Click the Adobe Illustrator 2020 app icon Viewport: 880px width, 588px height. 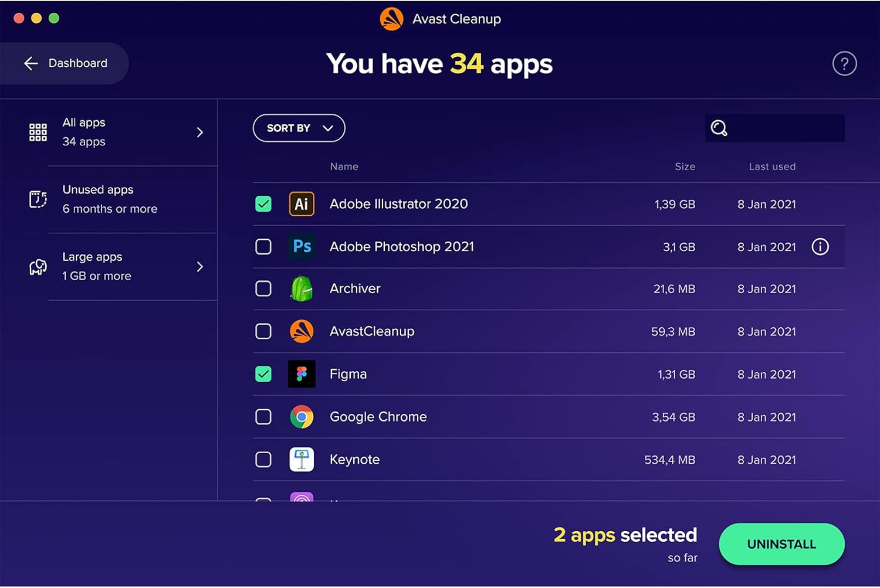tap(302, 204)
